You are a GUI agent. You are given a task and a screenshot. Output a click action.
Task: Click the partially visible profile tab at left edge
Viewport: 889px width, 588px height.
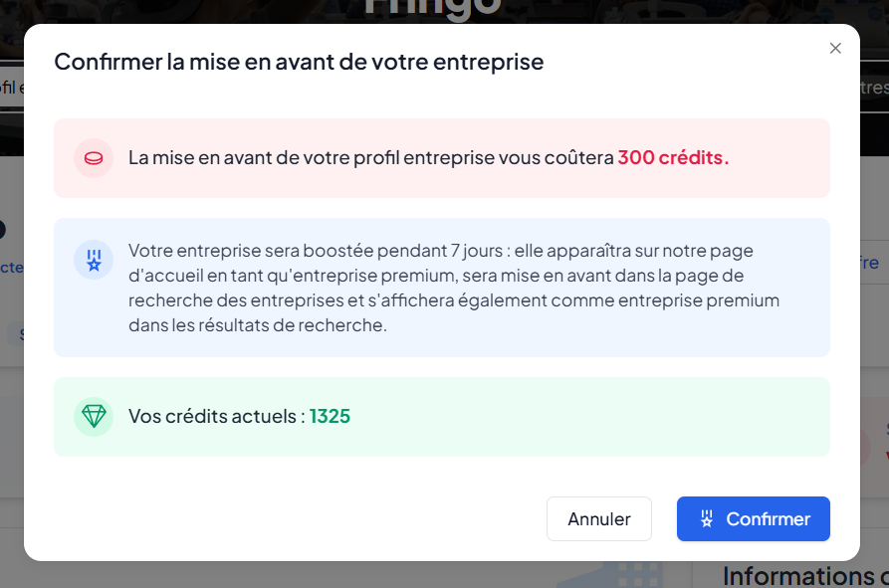pyautogui.click(x=10, y=88)
